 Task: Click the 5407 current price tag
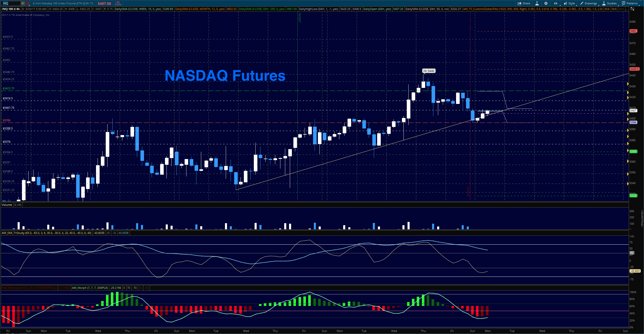pos(633,111)
